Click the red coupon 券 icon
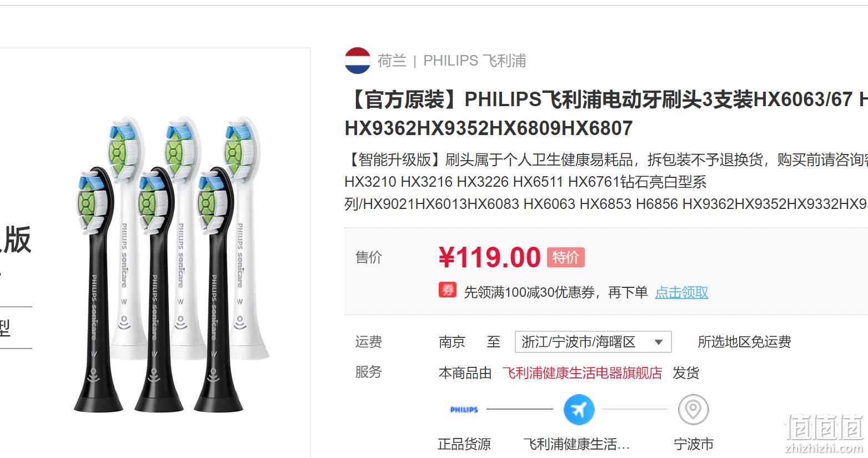 [447, 290]
